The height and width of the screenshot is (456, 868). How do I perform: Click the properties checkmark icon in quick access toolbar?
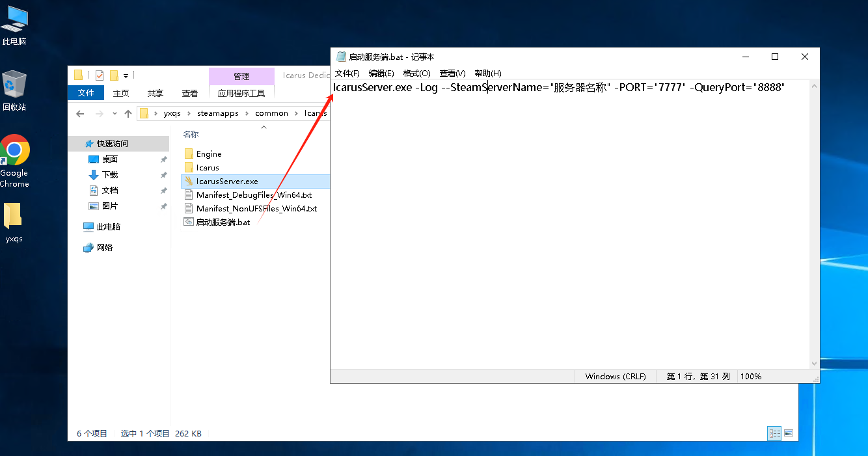tap(100, 75)
